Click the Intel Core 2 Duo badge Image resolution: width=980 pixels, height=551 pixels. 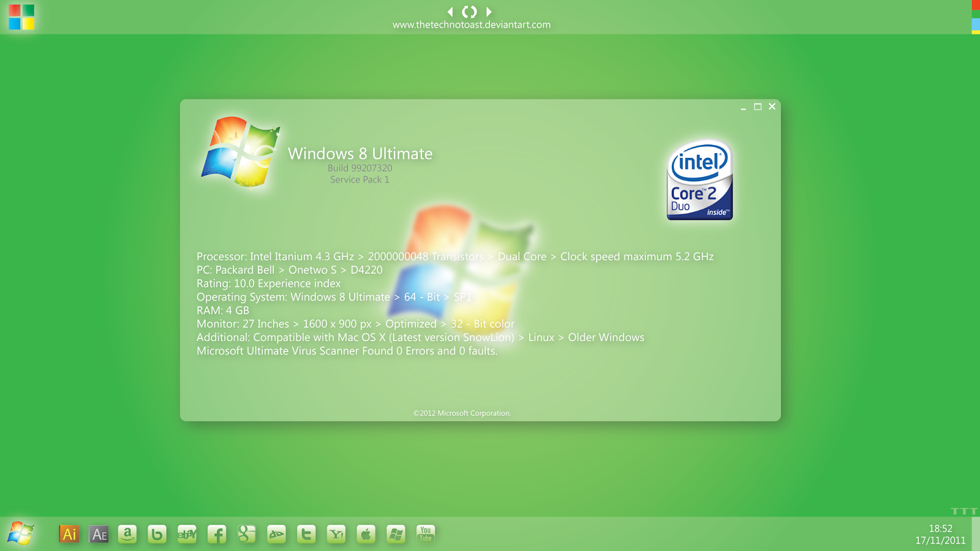pos(700,180)
